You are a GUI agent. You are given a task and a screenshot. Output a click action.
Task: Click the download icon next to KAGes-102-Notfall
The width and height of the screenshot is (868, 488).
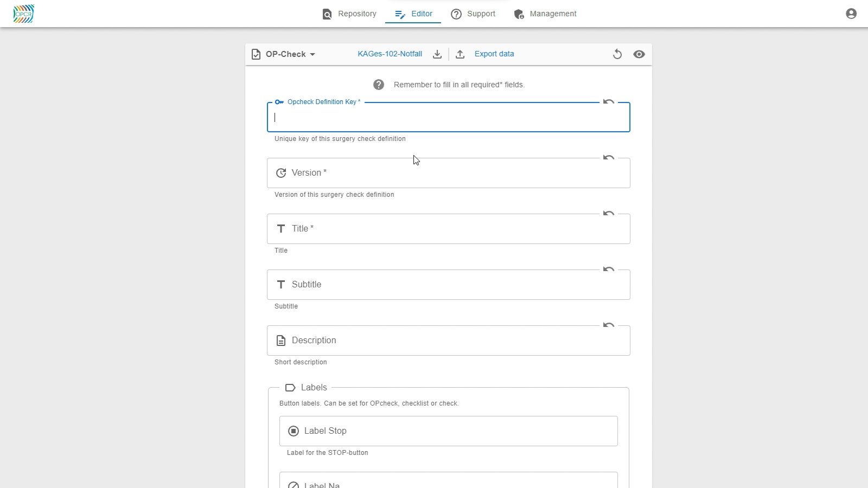point(437,54)
